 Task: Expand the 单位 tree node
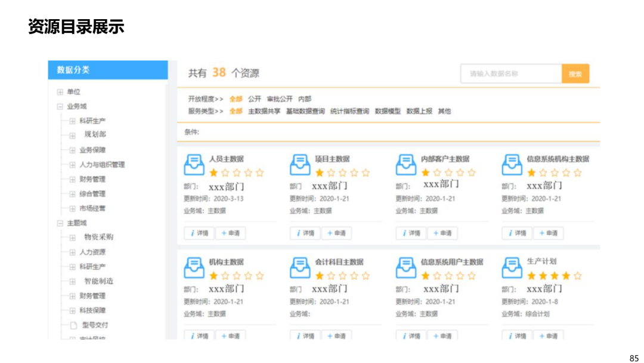coord(60,92)
